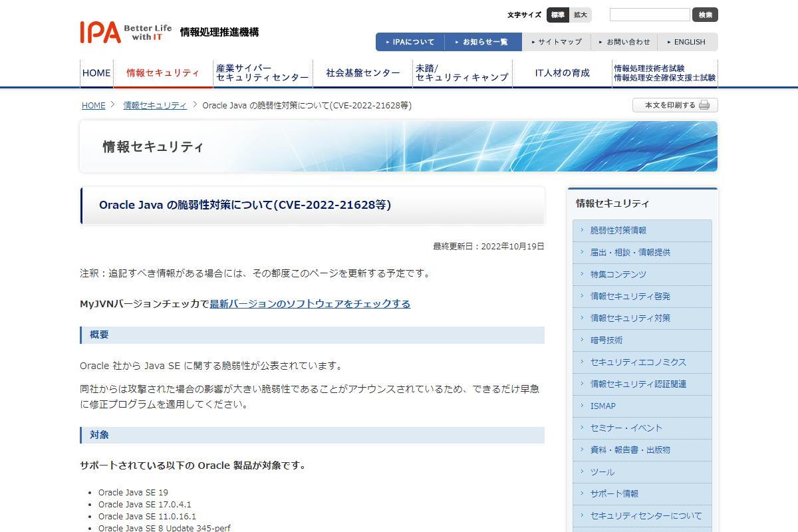Open 暗号技術 sidebar item
This screenshot has width=798, height=532.
point(642,340)
